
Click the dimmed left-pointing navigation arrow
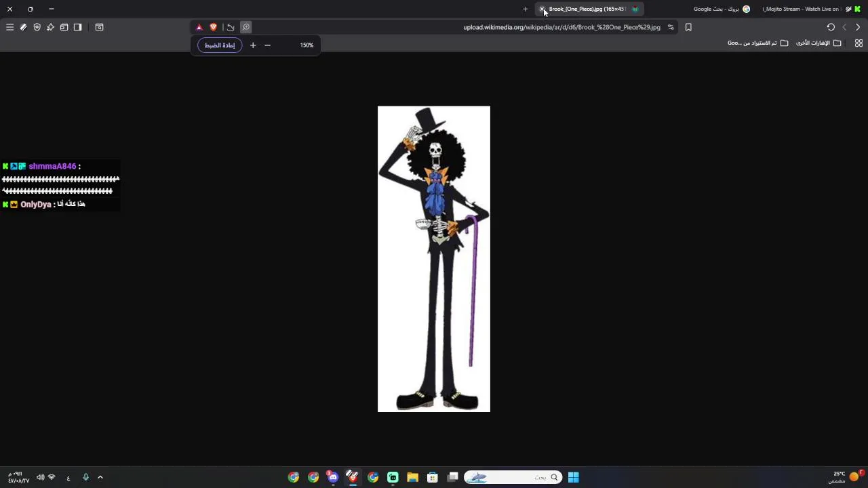coord(844,27)
